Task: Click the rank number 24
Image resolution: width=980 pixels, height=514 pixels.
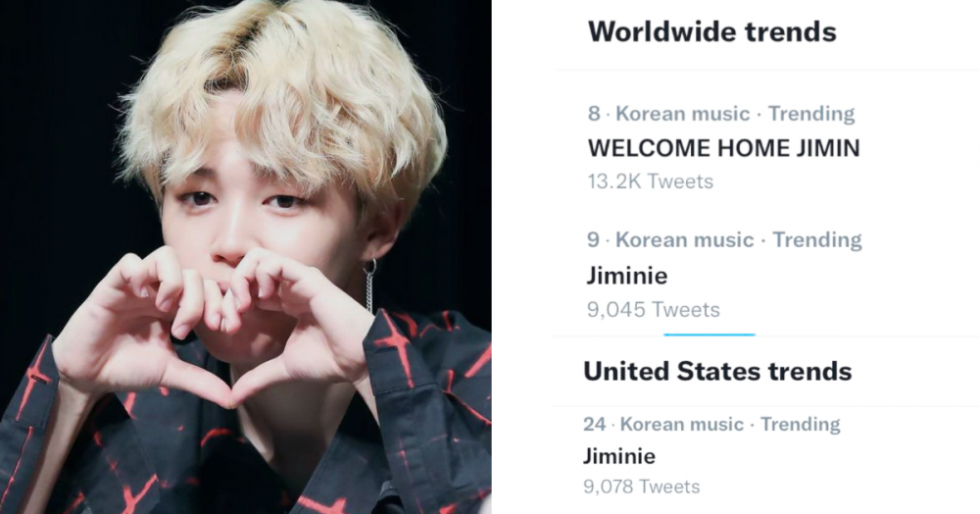Action: click(x=595, y=425)
